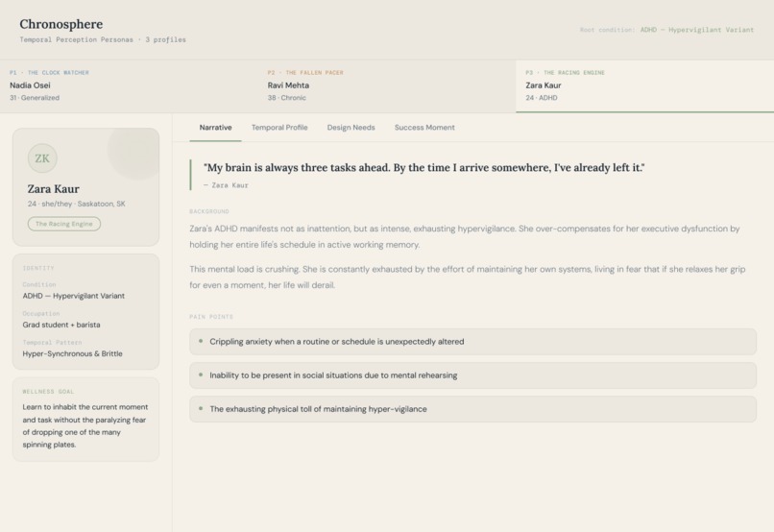Click the '38 · Chronic' subtitle
Image resolution: width=774 pixels, height=532 pixels.
pos(287,98)
